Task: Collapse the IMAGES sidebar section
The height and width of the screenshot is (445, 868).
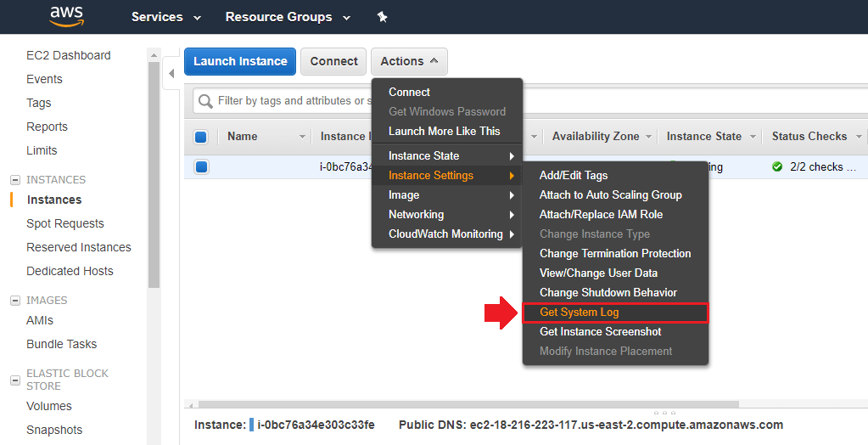Action: [15, 301]
